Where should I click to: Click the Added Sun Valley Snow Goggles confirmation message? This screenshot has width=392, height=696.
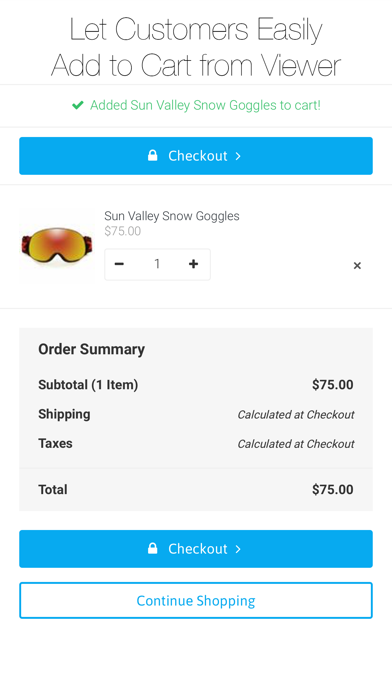205,105
